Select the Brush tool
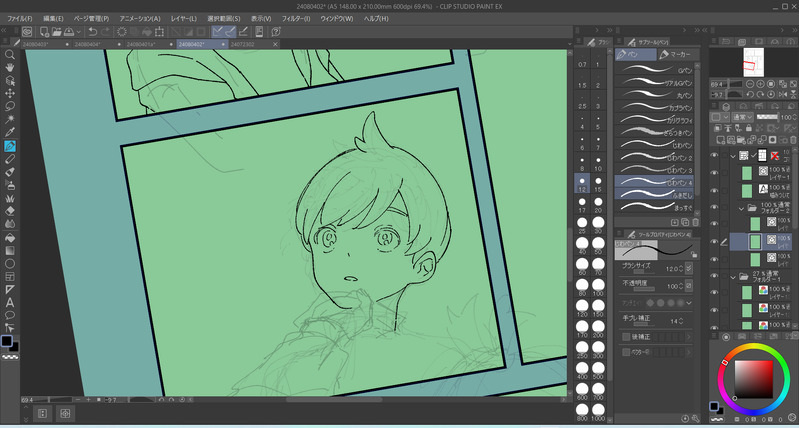 coord(9,172)
